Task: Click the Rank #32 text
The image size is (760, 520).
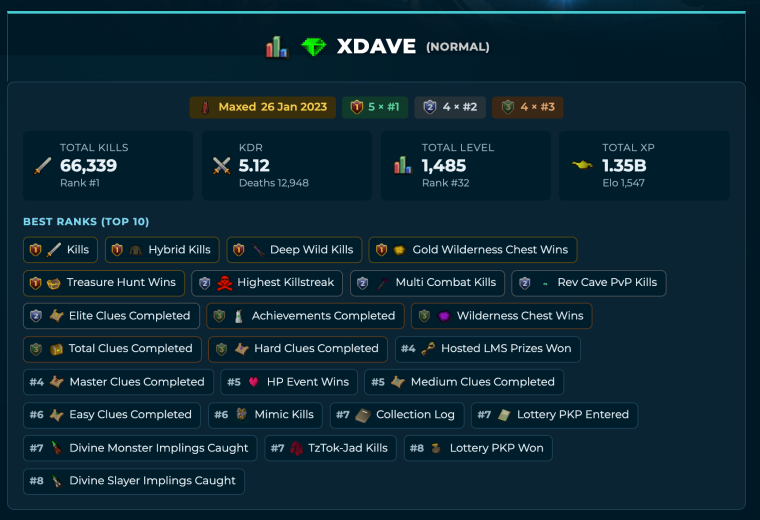Action: click(x=445, y=183)
